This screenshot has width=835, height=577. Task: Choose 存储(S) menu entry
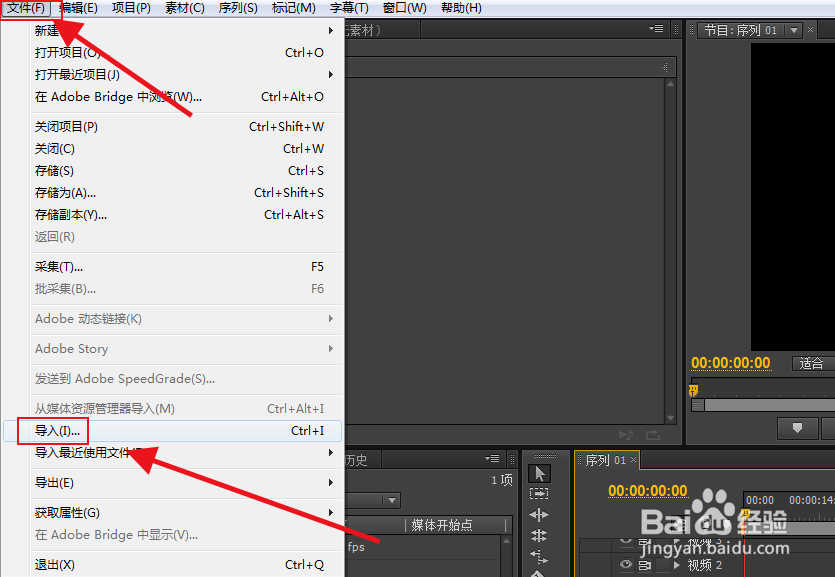(x=172, y=171)
